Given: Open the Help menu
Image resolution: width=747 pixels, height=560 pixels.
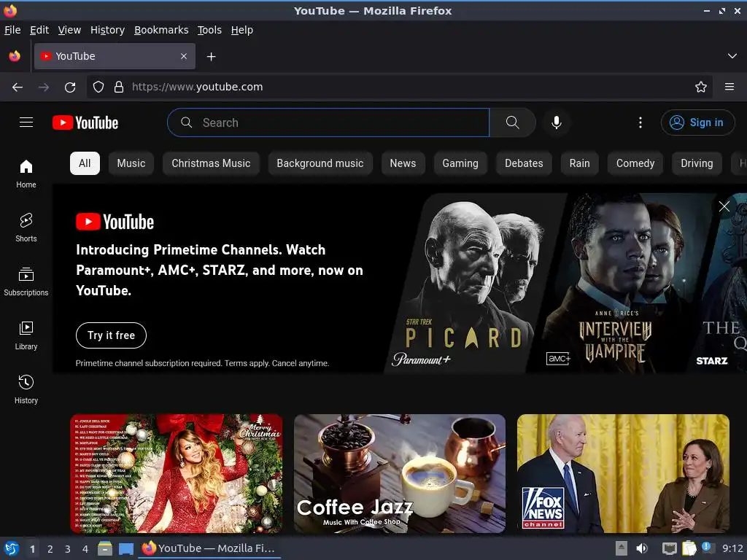Looking at the screenshot, I should click(x=242, y=30).
